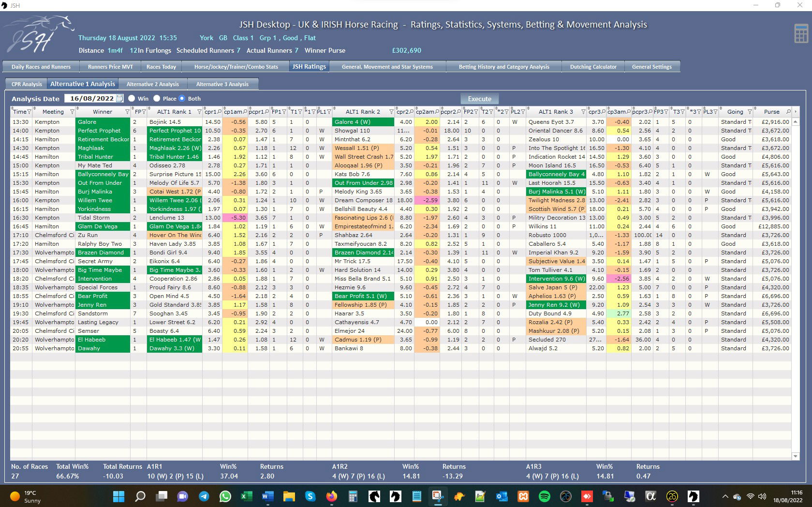Open Horse/Jockey/Trainer/Combo Stats tab
Viewport: 812px width, 507px height.
[x=236, y=67]
